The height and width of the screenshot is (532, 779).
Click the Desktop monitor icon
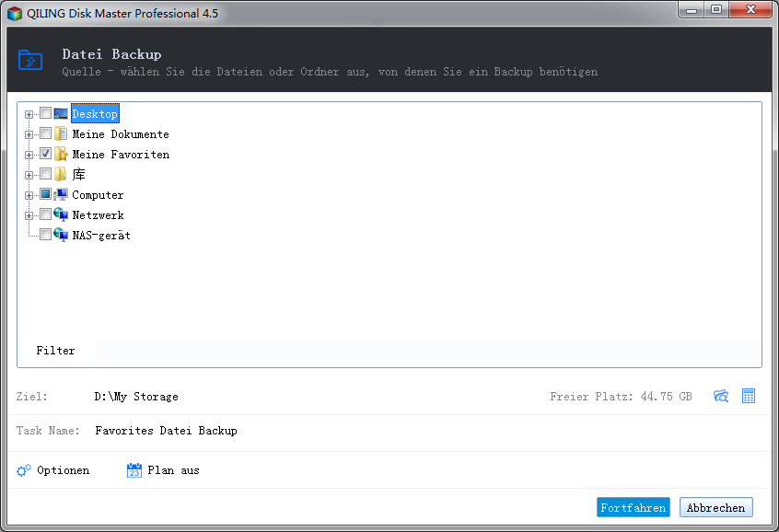tap(61, 114)
